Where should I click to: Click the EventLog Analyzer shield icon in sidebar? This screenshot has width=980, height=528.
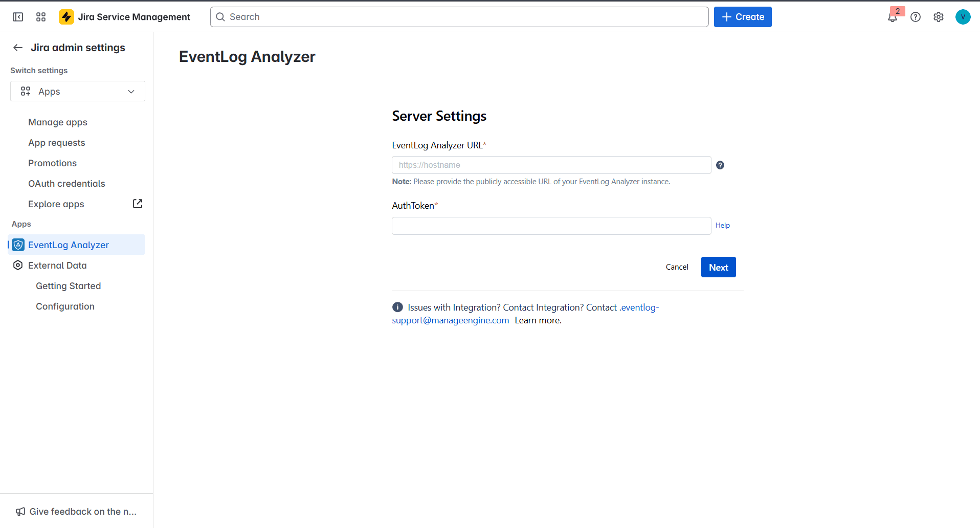(18, 245)
